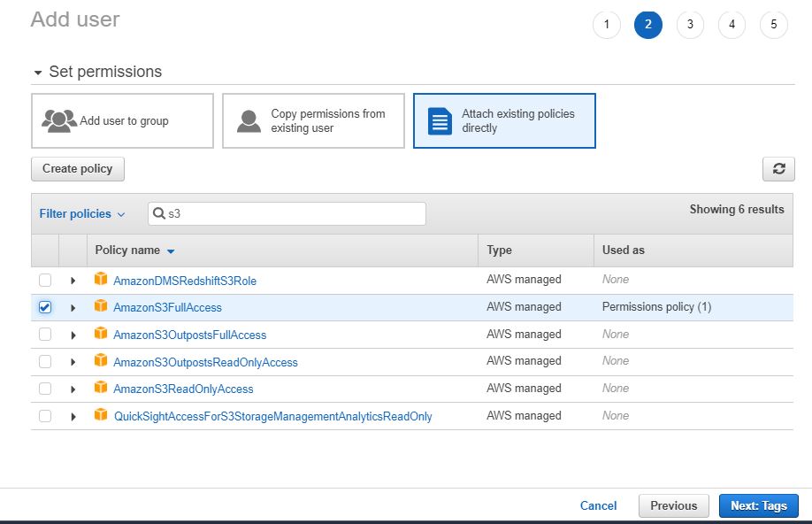Click the refresh policies icon
Screen dimensions: 812x524
(778, 168)
